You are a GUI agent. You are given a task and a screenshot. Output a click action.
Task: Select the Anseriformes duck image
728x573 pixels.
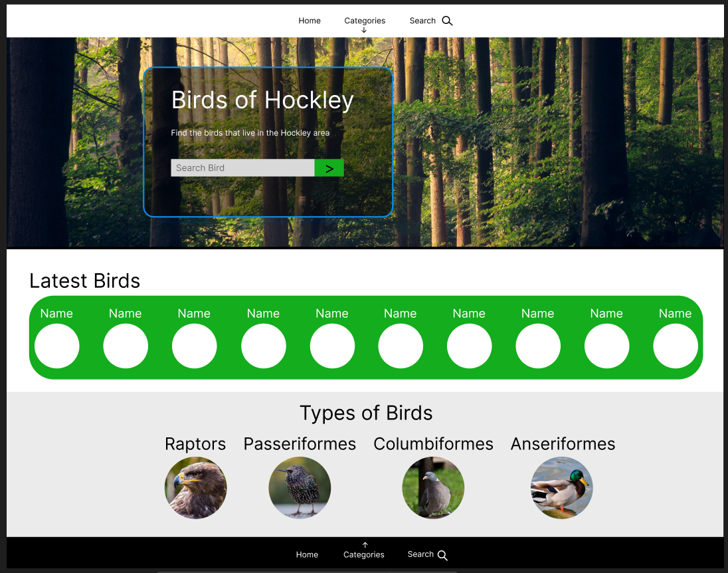562,488
